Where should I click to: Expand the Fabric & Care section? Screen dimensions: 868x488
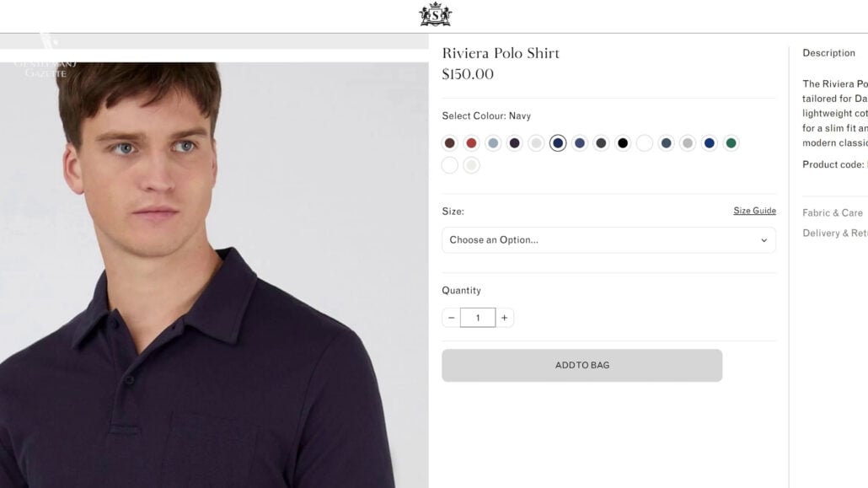point(833,212)
